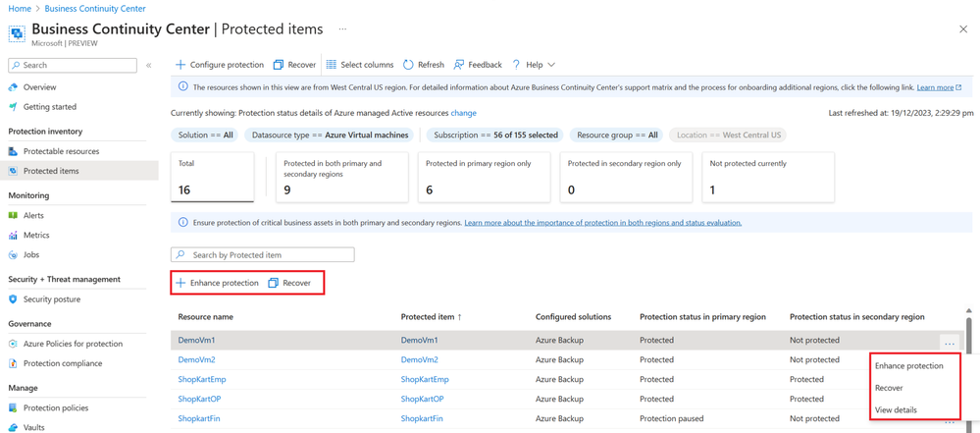
Task: Click the sidebar Search box
Action: [73, 65]
